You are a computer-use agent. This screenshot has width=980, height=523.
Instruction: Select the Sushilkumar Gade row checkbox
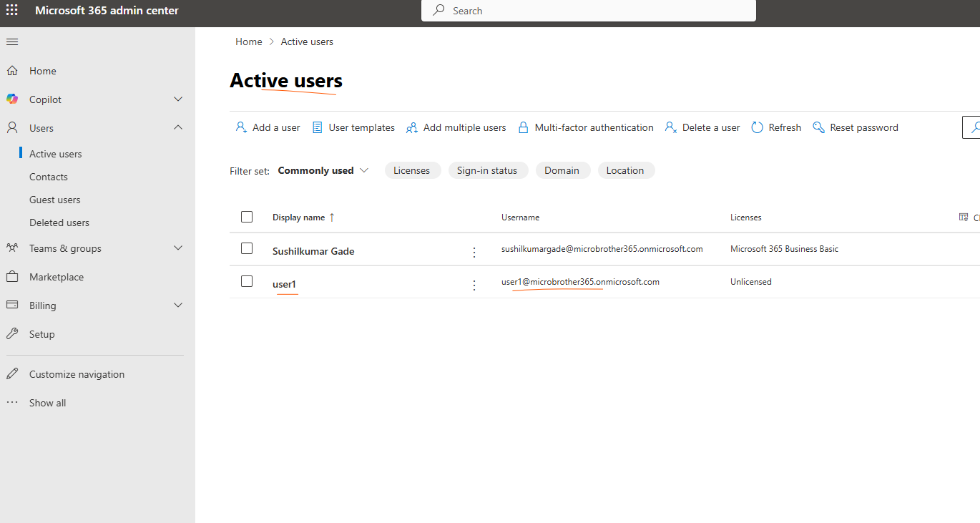point(247,248)
